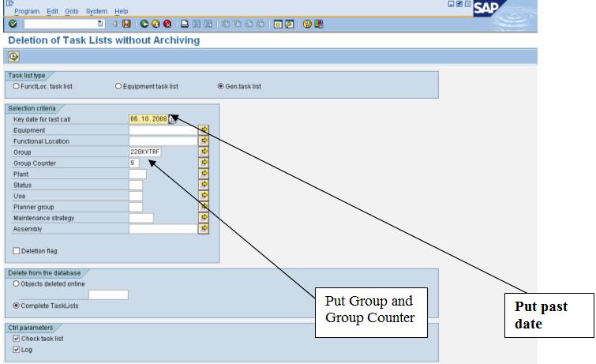Screen dimensions: 596x364
Task: Click the Create New Session icon
Action: [x=278, y=24]
